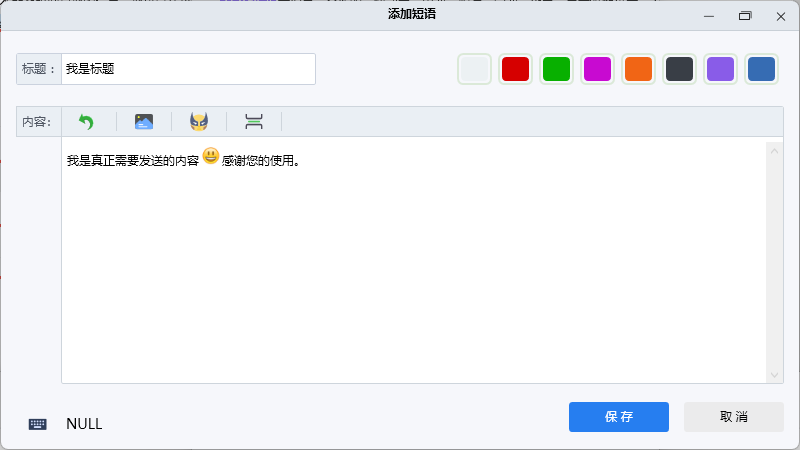Click the NULL hotkey label
Viewport: 800px width, 450px height.
[x=84, y=424]
